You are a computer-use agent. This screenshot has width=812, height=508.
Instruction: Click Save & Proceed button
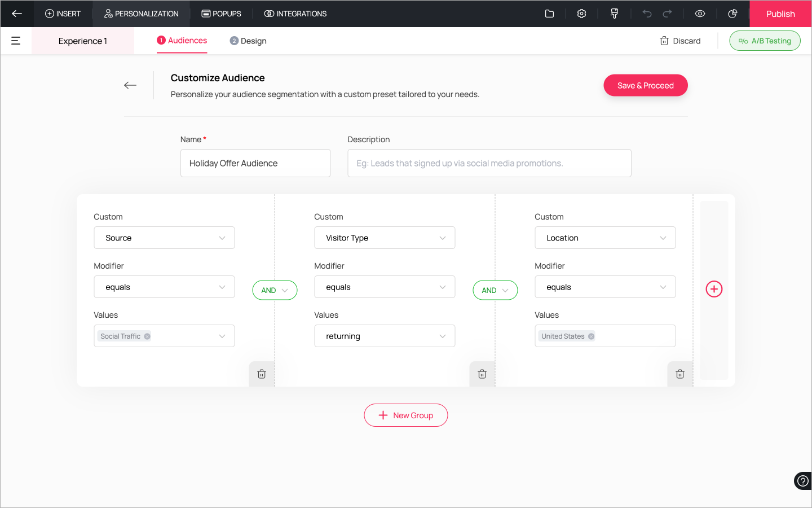pos(645,85)
